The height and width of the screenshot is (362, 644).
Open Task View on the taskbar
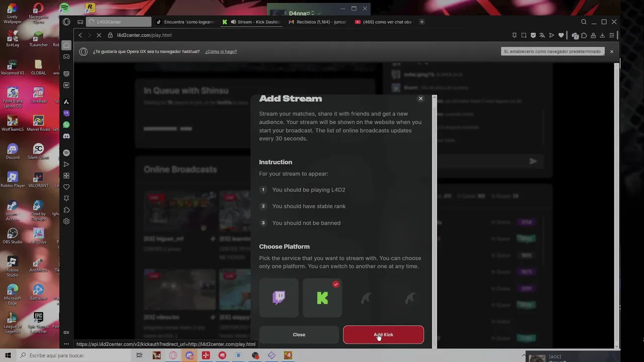[139, 355]
